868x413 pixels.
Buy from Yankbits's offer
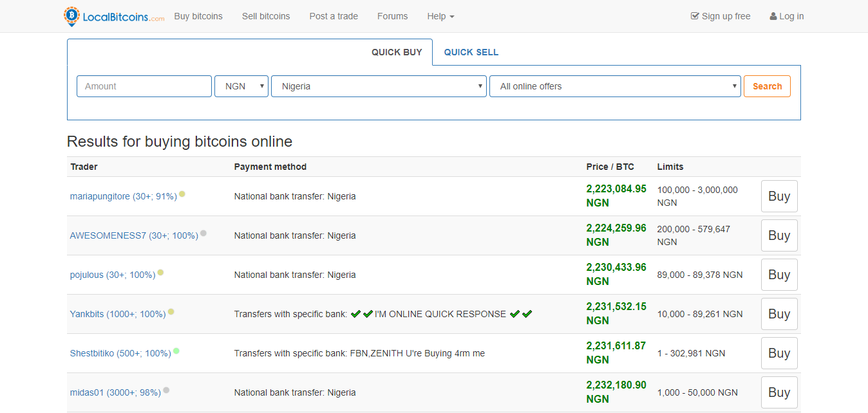[x=779, y=314]
